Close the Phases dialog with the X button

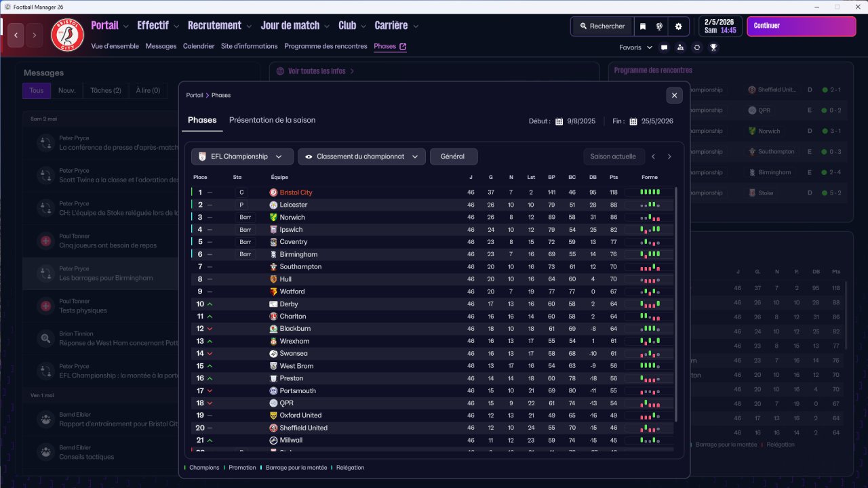point(674,96)
